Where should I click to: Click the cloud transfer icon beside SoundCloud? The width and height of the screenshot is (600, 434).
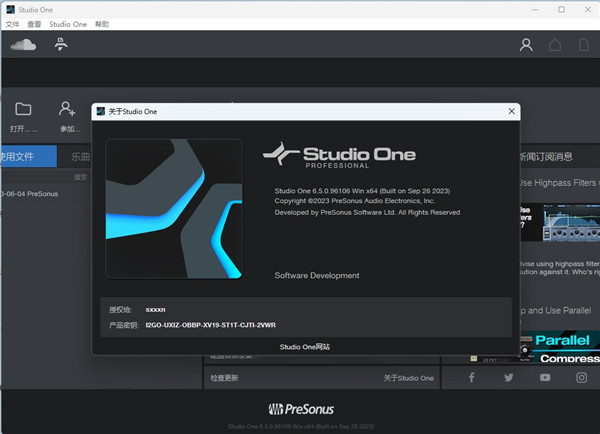pos(61,44)
